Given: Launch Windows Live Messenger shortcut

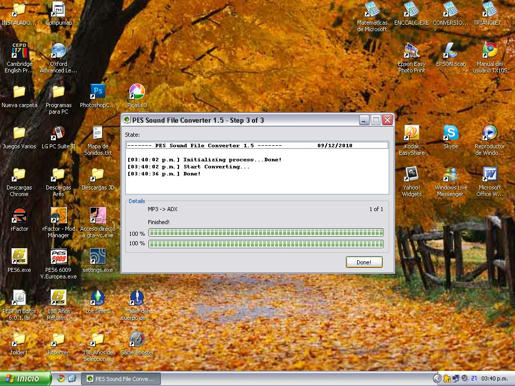Looking at the screenshot, I should pyautogui.click(x=450, y=182).
